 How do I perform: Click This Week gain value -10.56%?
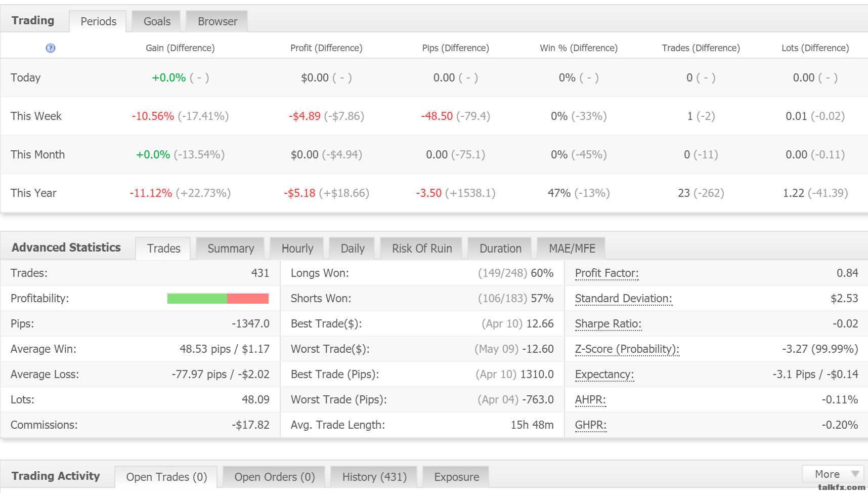click(153, 116)
